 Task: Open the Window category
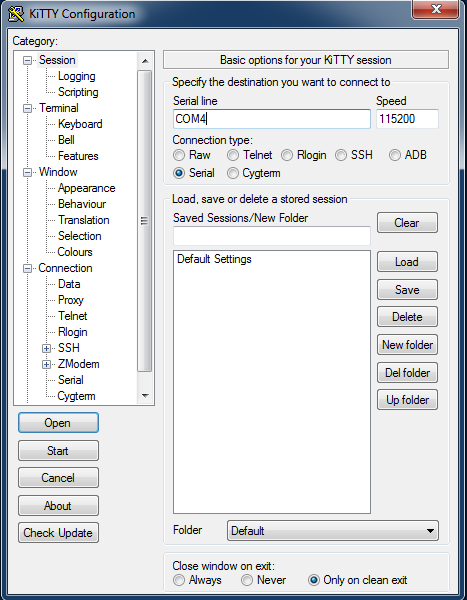58,172
